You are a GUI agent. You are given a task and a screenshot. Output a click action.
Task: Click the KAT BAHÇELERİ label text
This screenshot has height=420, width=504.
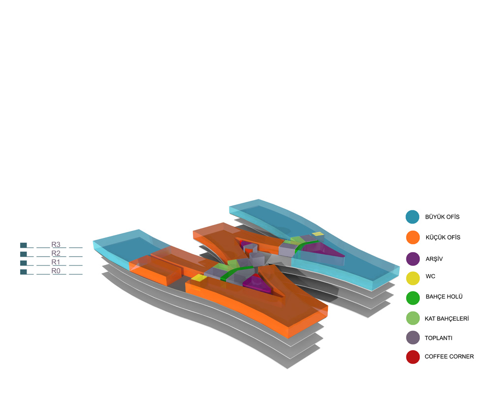(447, 319)
